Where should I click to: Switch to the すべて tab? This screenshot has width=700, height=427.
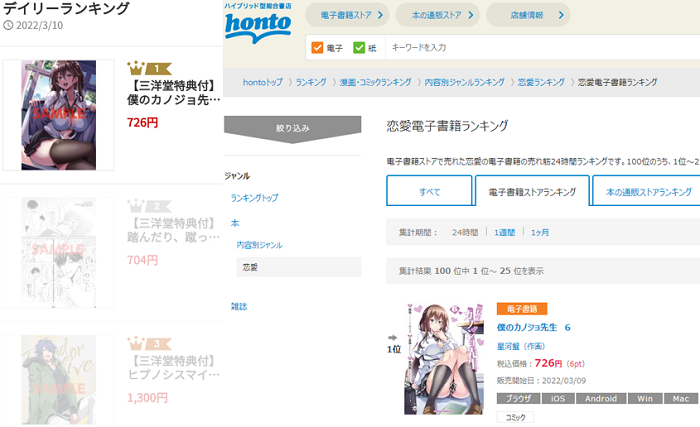click(429, 191)
